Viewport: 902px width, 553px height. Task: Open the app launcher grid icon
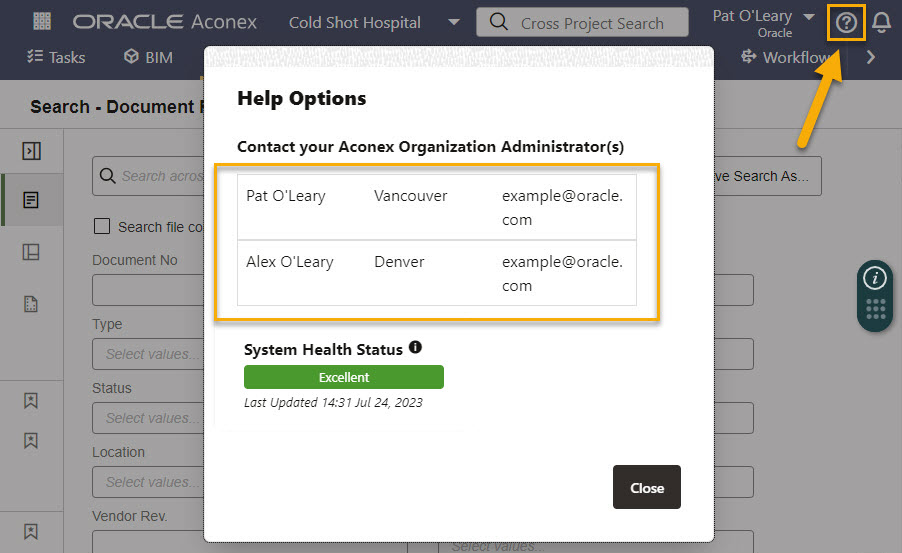pos(42,22)
